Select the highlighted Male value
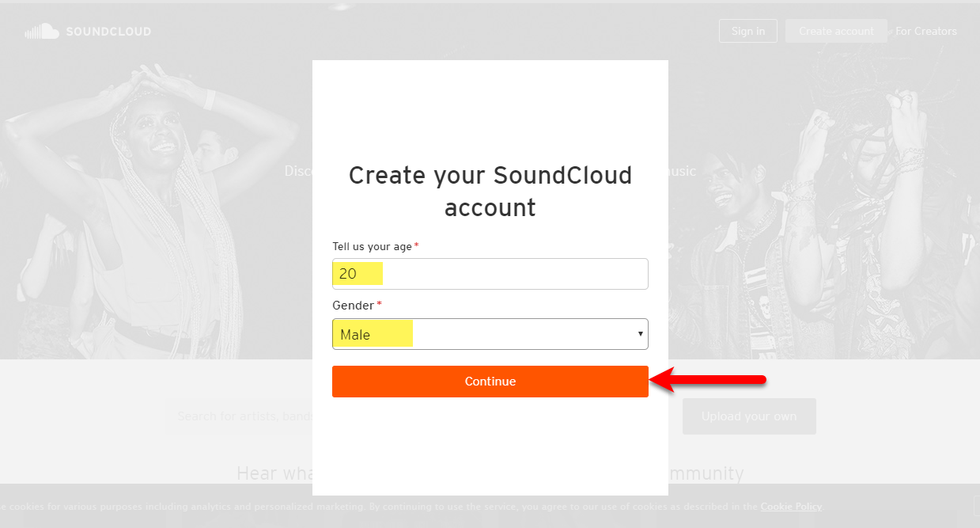Viewport: 980px width, 528px height. click(x=373, y=334)
